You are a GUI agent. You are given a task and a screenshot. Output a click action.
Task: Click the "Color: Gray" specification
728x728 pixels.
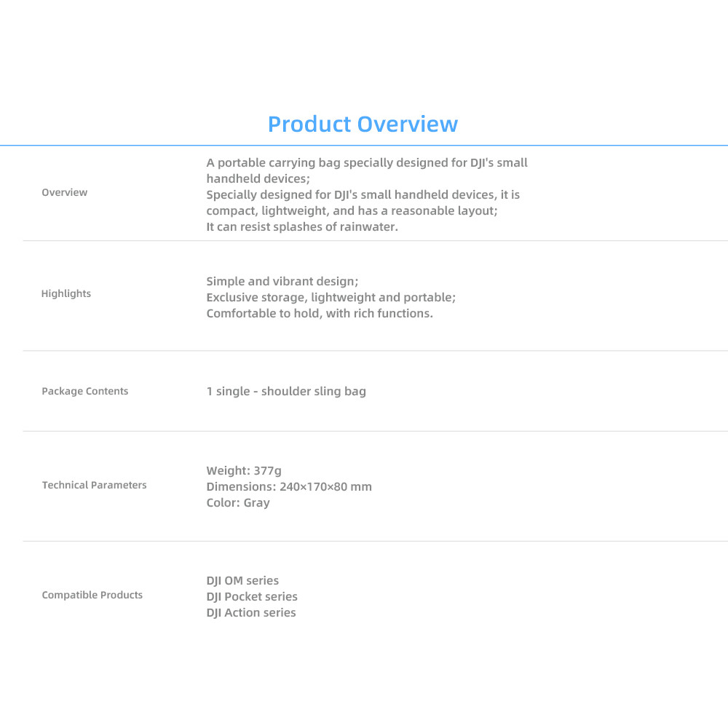tap(238, 503)
